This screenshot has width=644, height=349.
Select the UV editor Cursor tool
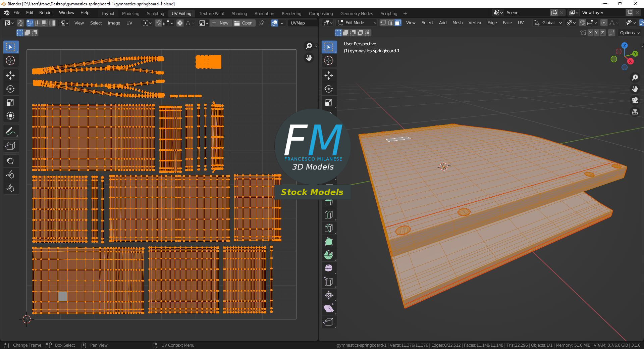click(11, 60)
